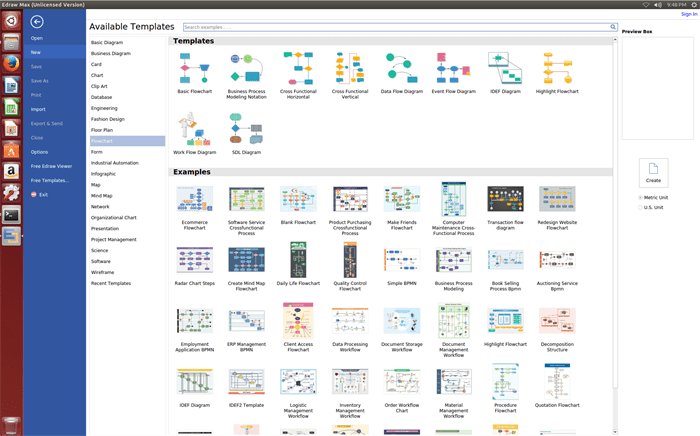Click Free Templates menu item

(x=50, y=180)
